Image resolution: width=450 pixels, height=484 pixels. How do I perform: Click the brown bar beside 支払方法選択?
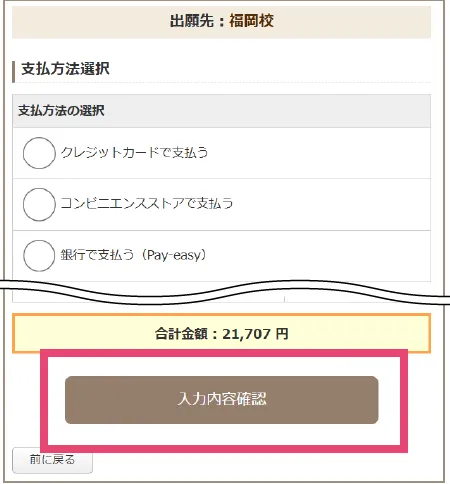tap(14, 71)
